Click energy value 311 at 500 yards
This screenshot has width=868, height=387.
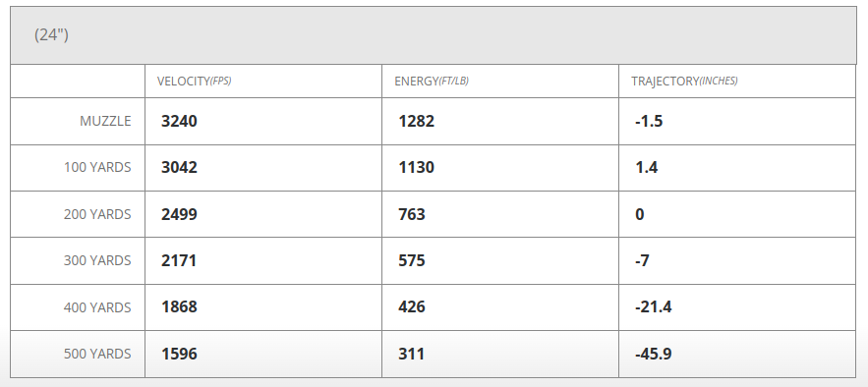(x=411, y=354)
